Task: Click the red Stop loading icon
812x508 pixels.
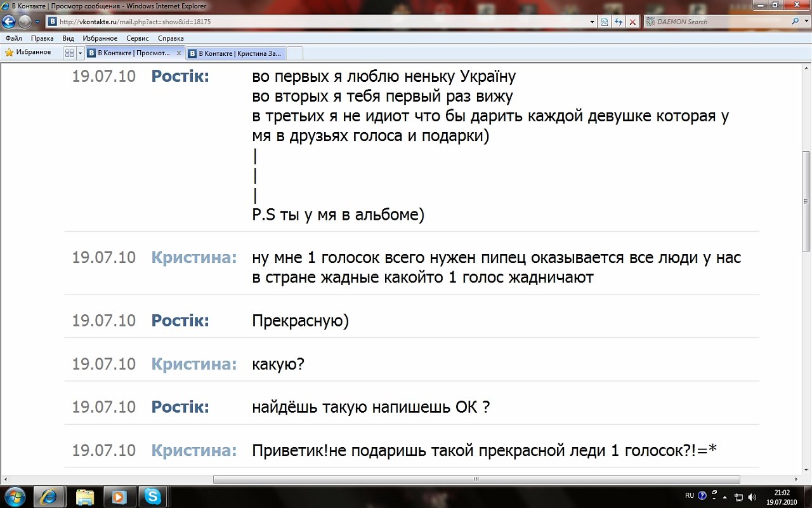Action: (x=632, y=22)
